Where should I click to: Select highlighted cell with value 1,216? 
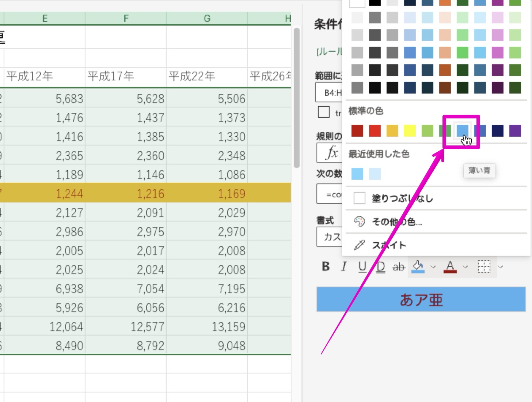[126, 193]
